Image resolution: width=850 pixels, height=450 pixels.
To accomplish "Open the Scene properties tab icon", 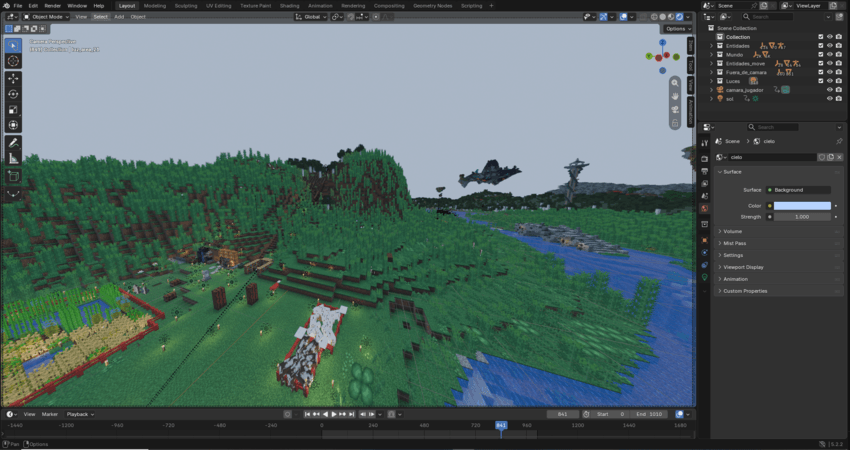I will coord(704,196).
